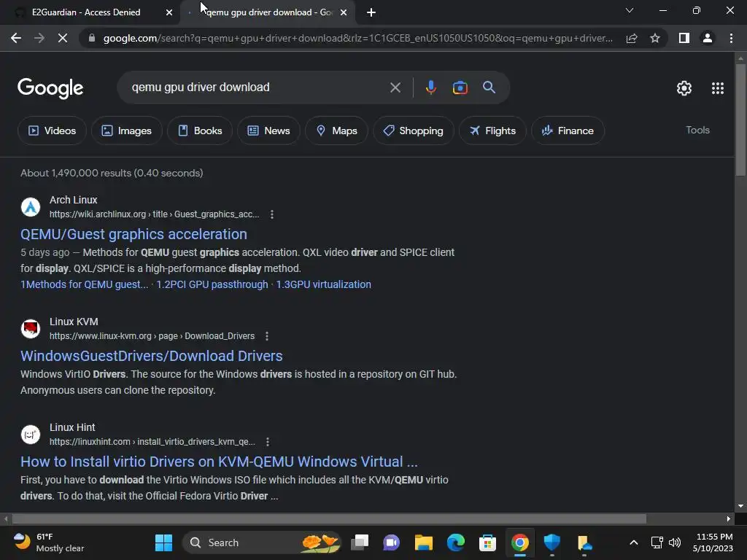The height and width of the screenshot is (560, 747).
Task: Close the E2Guardian tab
Action: (169, 13)
